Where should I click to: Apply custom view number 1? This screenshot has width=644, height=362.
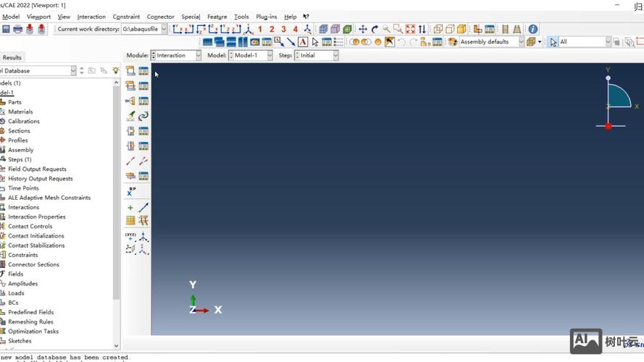(260, 30)
